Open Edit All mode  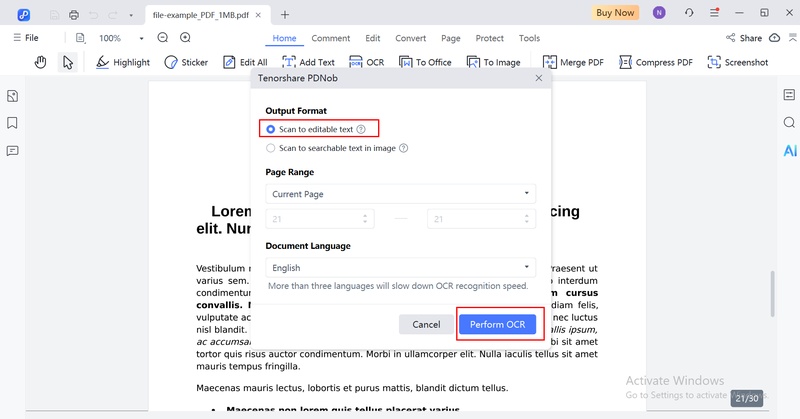click(245, 62)
